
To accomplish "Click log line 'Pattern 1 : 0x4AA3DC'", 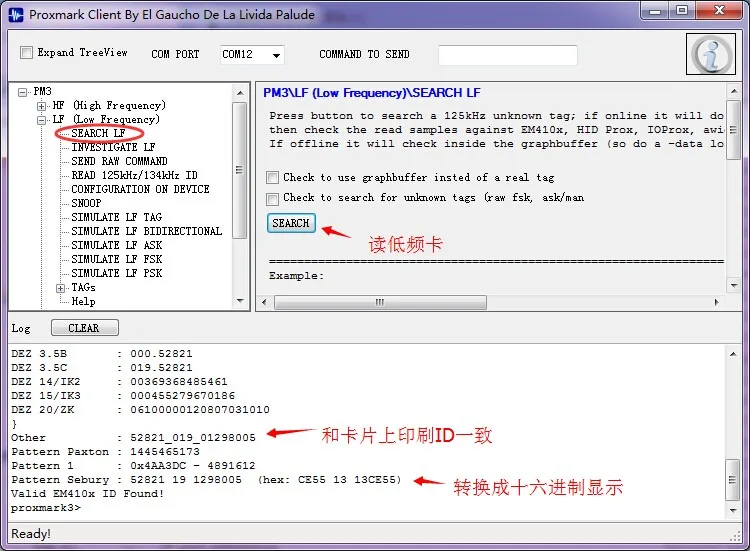I will pyautogui.click(x=133, y=465).
